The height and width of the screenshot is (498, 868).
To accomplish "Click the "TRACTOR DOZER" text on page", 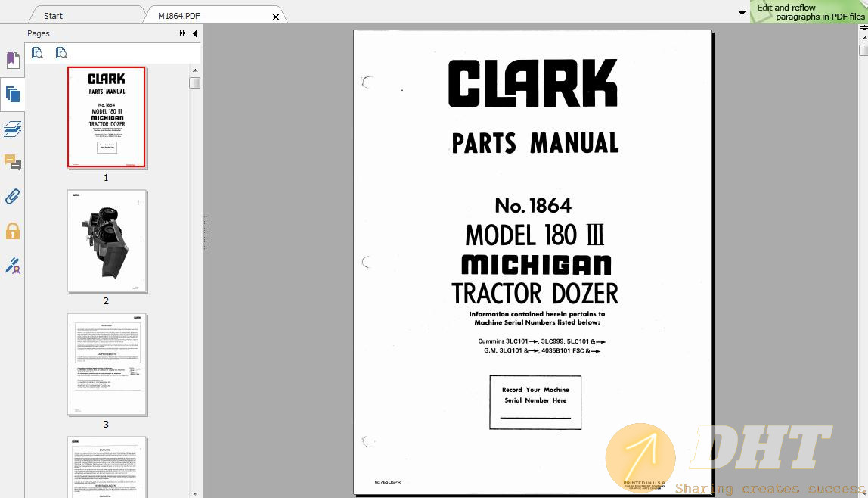I will coord(535,294).
